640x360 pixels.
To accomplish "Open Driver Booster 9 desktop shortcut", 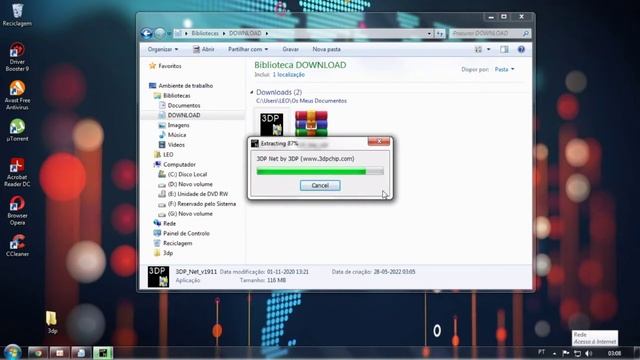I will tap(17, 56).
